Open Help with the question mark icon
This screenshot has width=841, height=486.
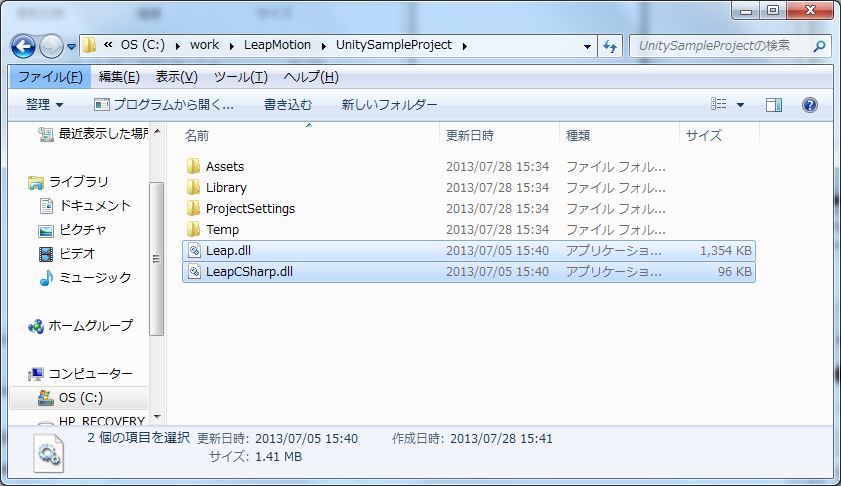tap(809, 105)
